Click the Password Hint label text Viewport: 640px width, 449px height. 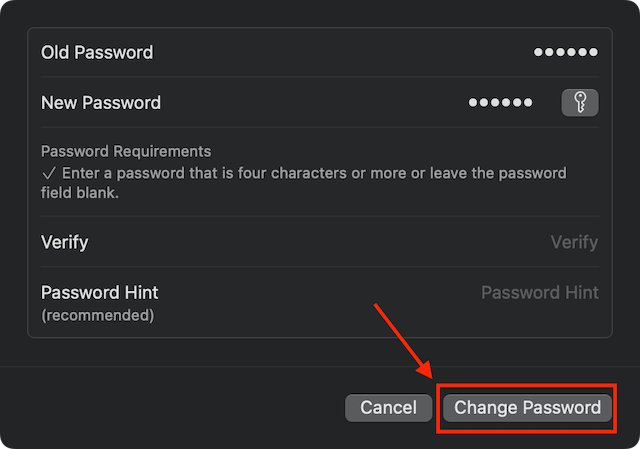click(99, 293)
